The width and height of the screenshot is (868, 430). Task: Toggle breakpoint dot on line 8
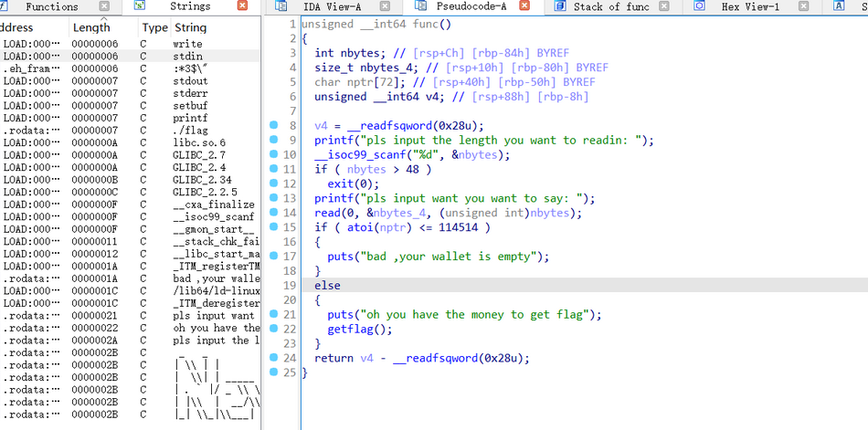click(x=273, y=125)
